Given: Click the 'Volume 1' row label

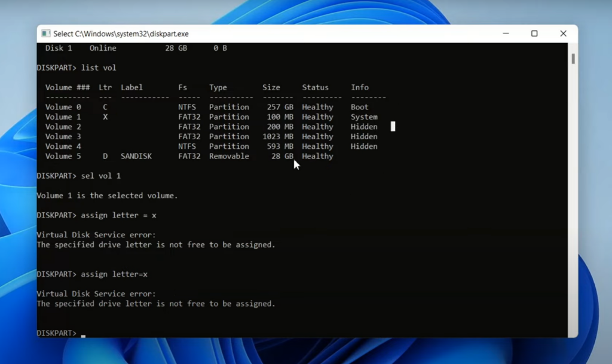Looking at the screenshot, I should pos(63,117).
